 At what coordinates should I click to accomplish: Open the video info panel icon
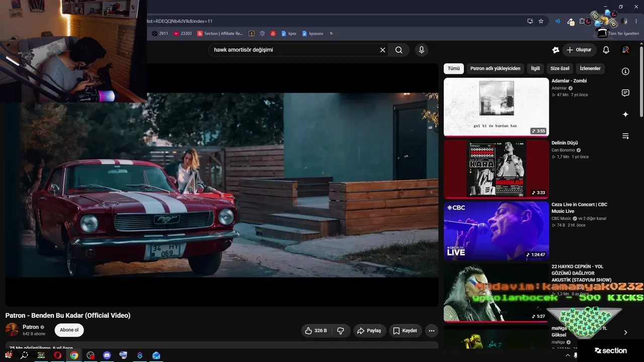point(625,71)
